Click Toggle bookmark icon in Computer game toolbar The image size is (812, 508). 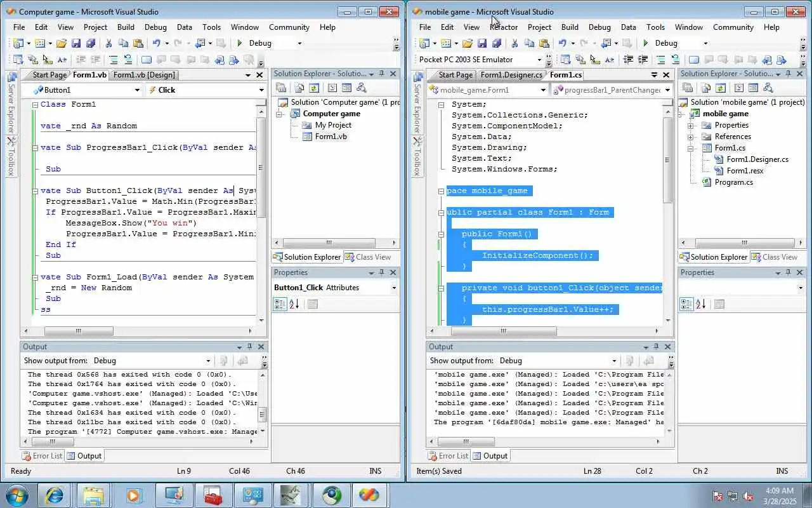146,60
